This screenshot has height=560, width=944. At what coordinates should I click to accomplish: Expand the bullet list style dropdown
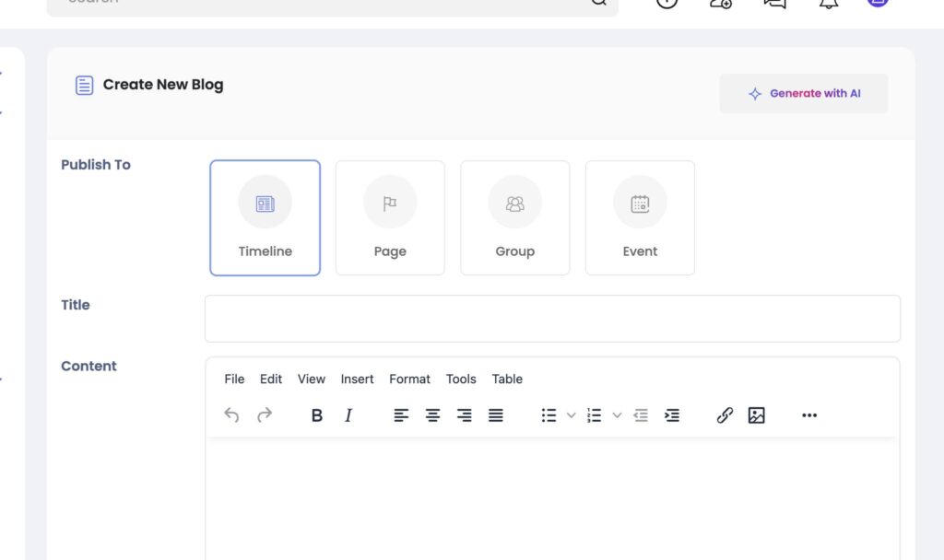coord(571,415)
